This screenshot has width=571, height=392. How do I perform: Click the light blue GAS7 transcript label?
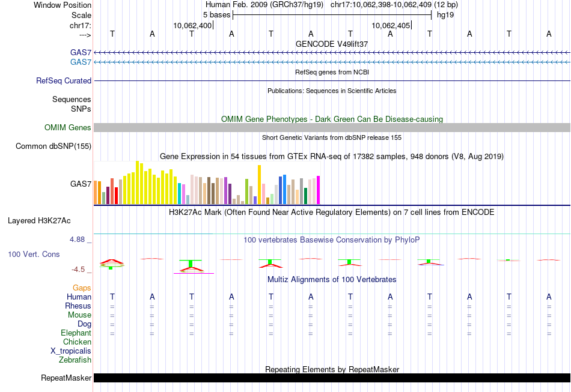(81, 62)
